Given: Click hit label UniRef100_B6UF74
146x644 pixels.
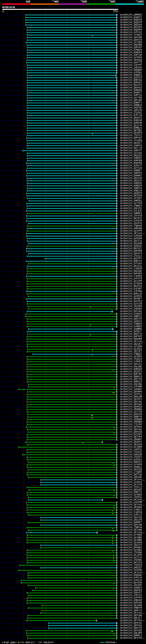Looking at the screenshot, I should (x=131, y=334).
